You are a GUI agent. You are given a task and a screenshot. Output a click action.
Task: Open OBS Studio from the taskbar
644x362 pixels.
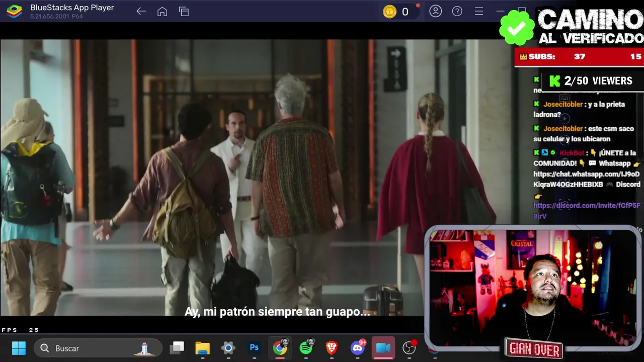[x=410, y=347]
